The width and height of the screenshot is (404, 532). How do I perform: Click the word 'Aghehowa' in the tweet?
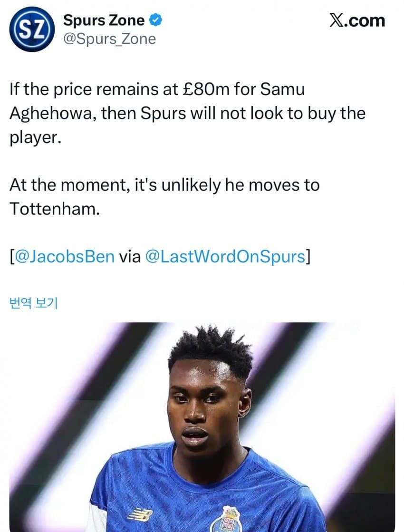pos(51,114)
